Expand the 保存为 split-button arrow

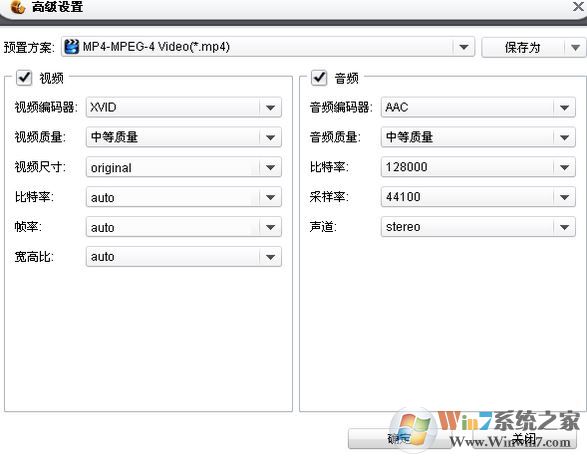[575, 48]
